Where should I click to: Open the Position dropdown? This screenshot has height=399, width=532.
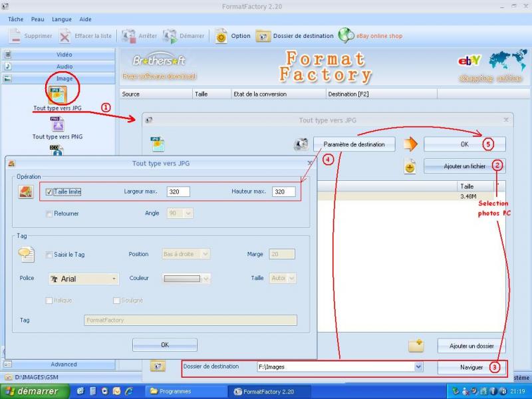coord(186,254)
